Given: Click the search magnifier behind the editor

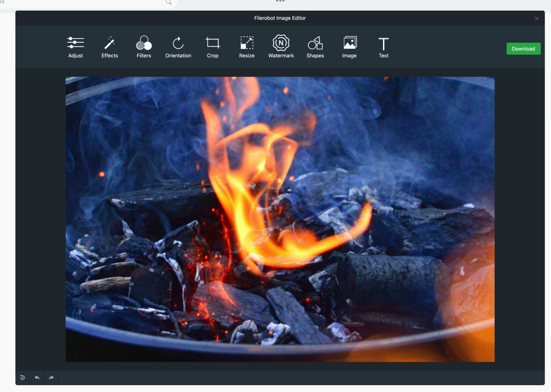Looking at the screenshot, I should 169,2.
